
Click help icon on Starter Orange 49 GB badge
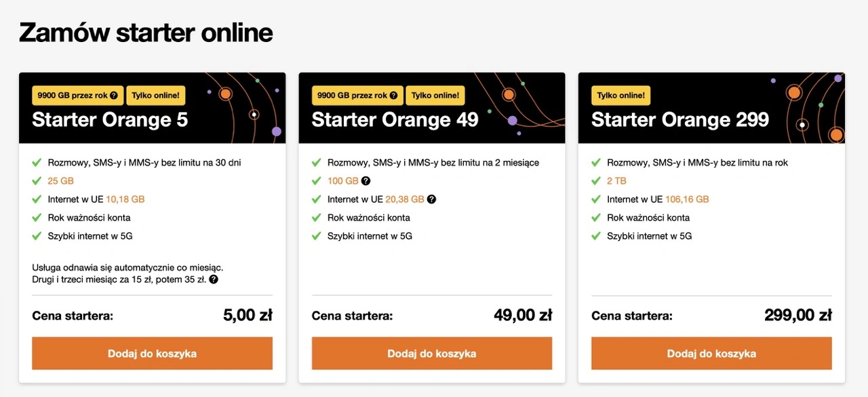393,96
